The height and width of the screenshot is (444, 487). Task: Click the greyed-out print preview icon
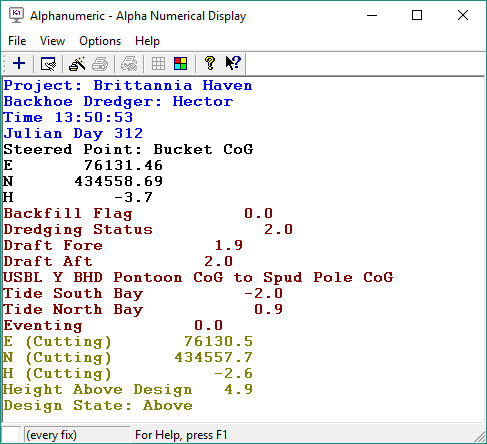(x=129, y=63)
